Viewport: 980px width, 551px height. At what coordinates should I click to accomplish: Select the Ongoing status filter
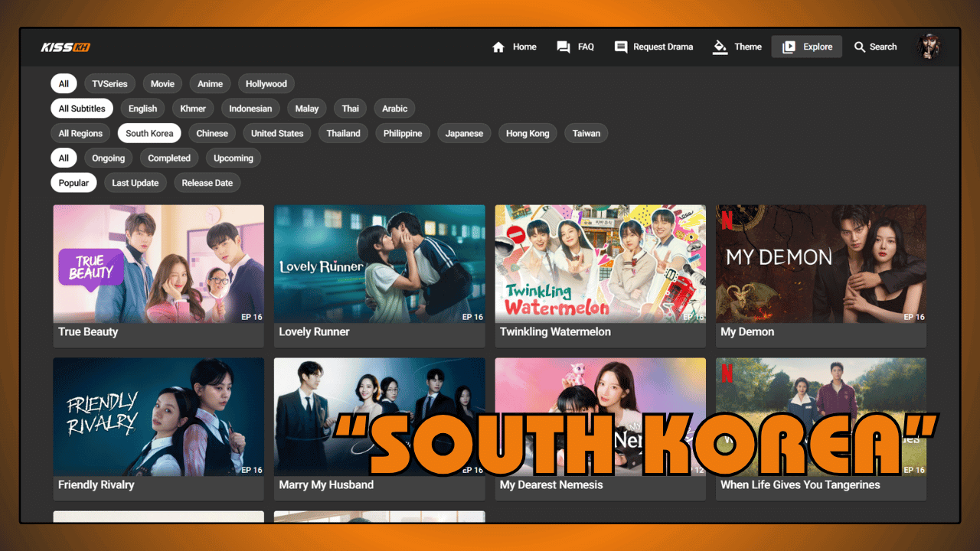(x=108, y=158)
